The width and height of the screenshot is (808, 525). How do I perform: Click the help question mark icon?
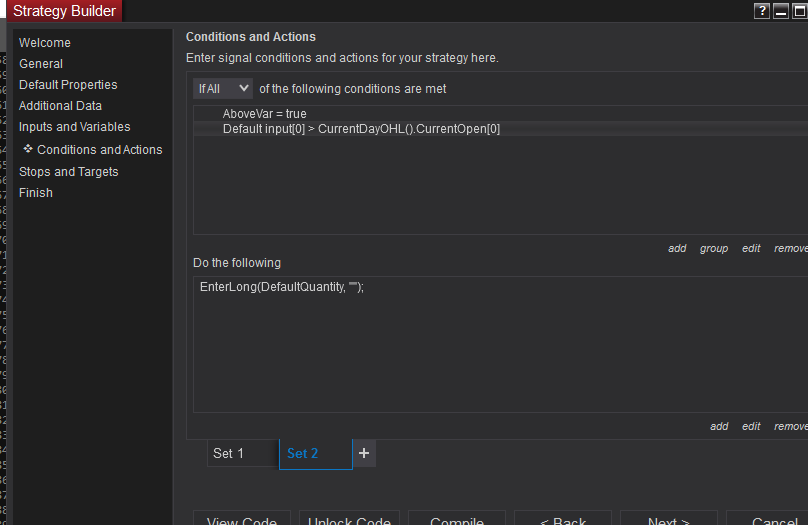click(x=762, y=11)
